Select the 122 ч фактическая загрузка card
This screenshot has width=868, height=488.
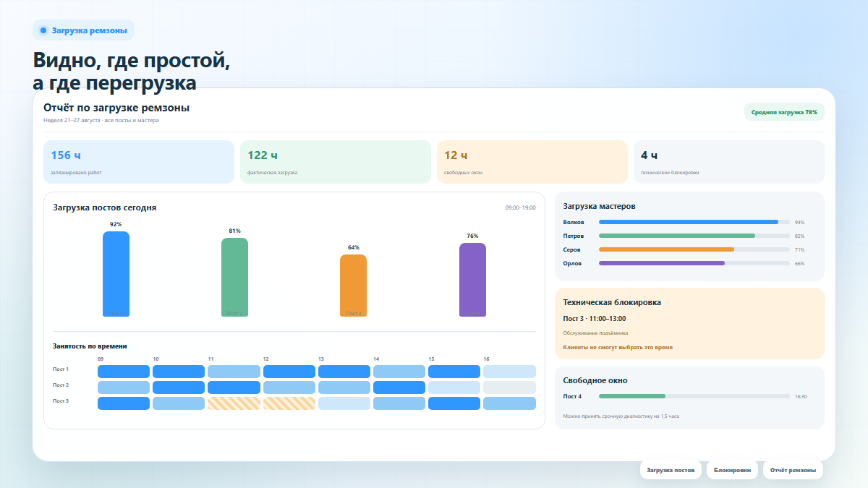(x=336, y=162)
